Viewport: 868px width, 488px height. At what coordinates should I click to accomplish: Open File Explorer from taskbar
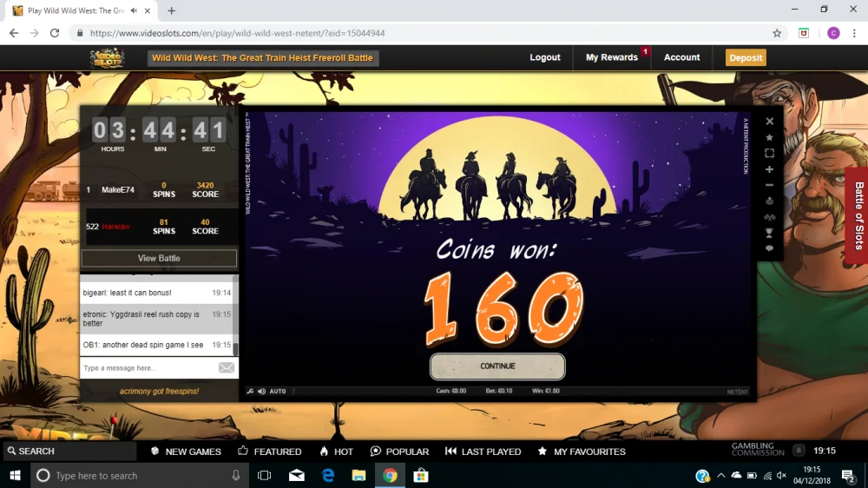(358, 476)
